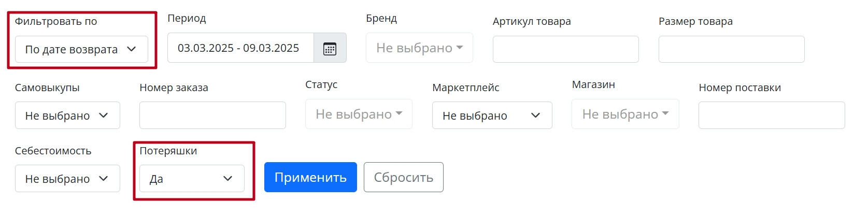Expand the Магазин dropdown
Image resolution: width=868 pixels, height=216 pixels.
tap(625, 114)
